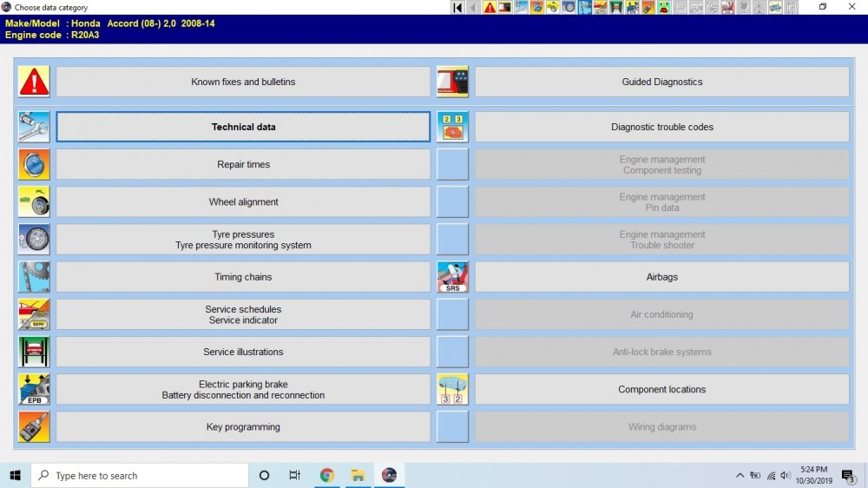Open Known fixes and bulletins
Viewport: 868px width, 488px height.
[243, 82]
